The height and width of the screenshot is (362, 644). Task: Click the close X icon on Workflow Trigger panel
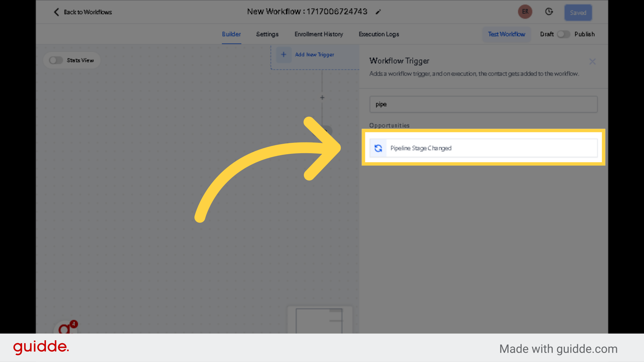[x=593, y=61]
